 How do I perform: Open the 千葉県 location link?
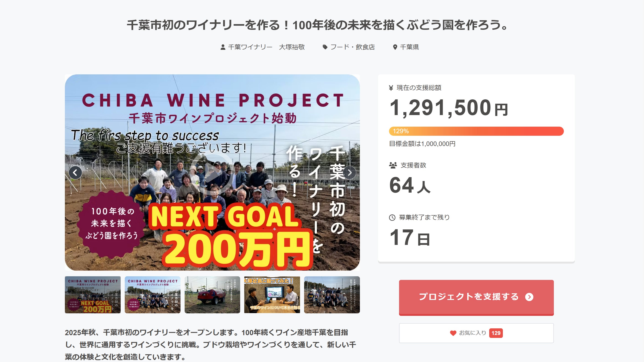click(409, 47)
